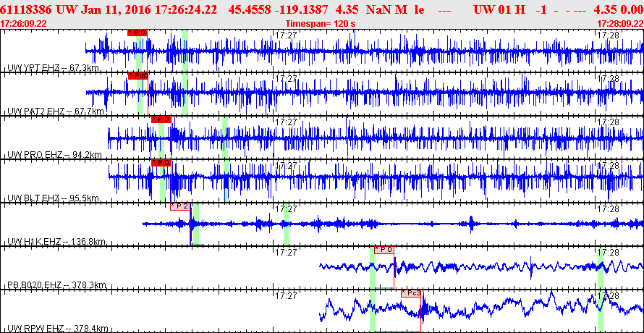Select the P 0 pick flag on B020 trace

384,250
